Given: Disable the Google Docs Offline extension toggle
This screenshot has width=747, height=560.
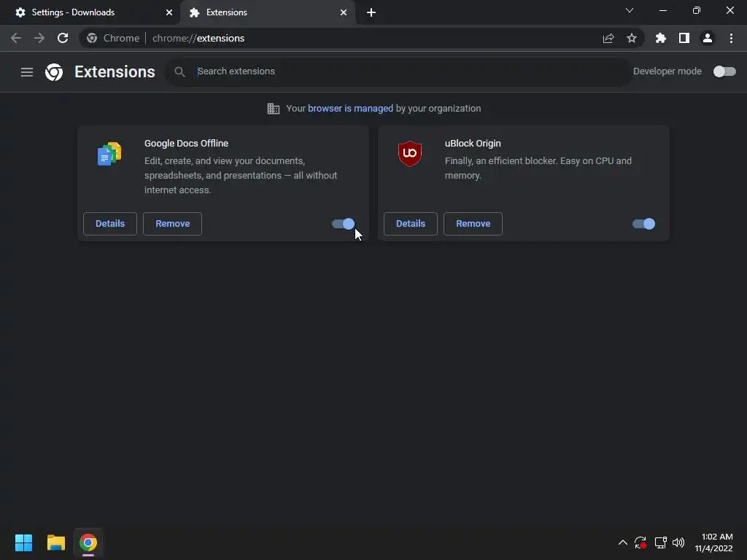Looking at the screenshot, I should (x=344, y=224).
